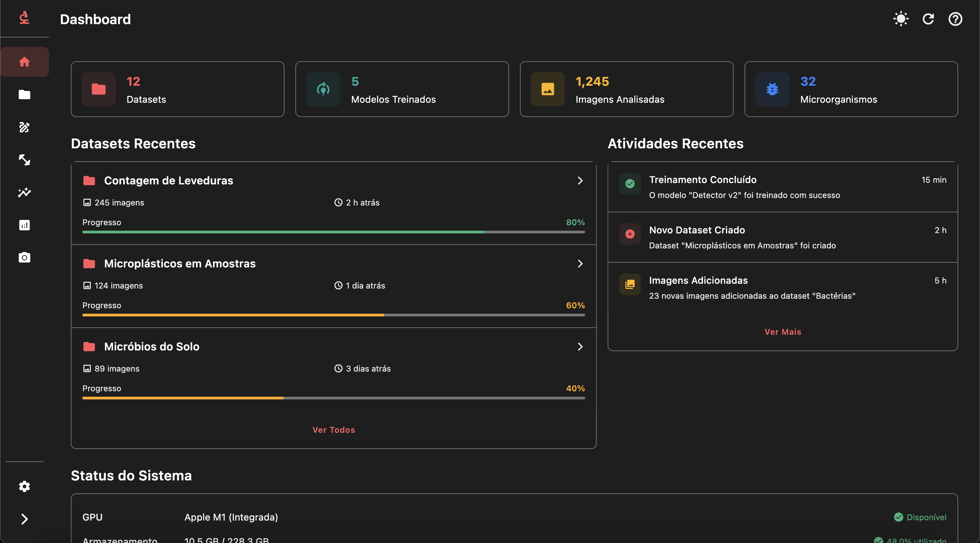
Task: Click the 124 imagens label
Action: [x=119, y=285]
